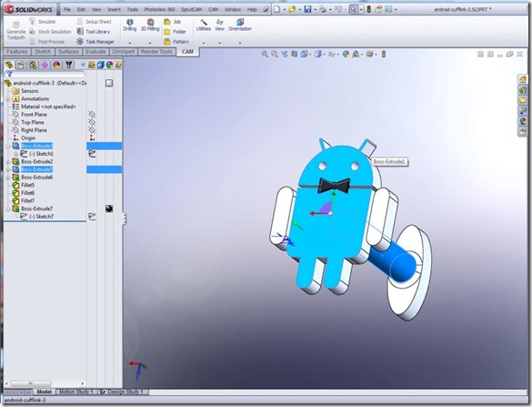Open the DisplayManager tab icon

56,65
